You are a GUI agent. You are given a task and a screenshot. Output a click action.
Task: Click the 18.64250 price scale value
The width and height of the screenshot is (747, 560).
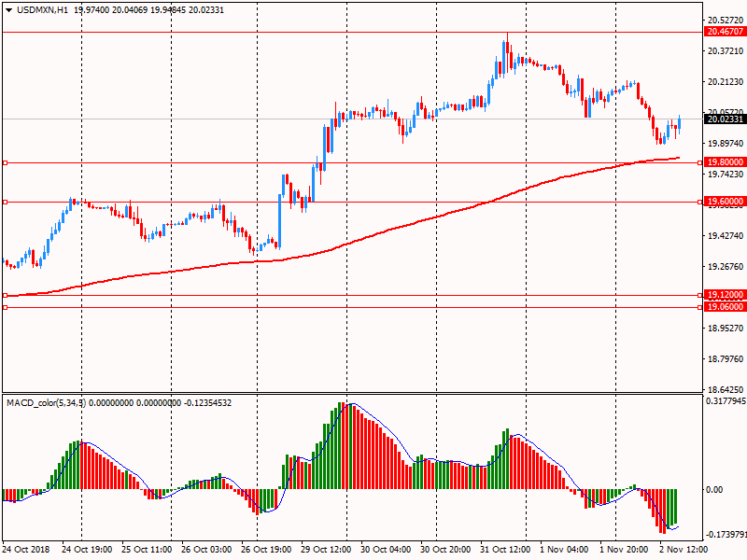pos(726,389)
